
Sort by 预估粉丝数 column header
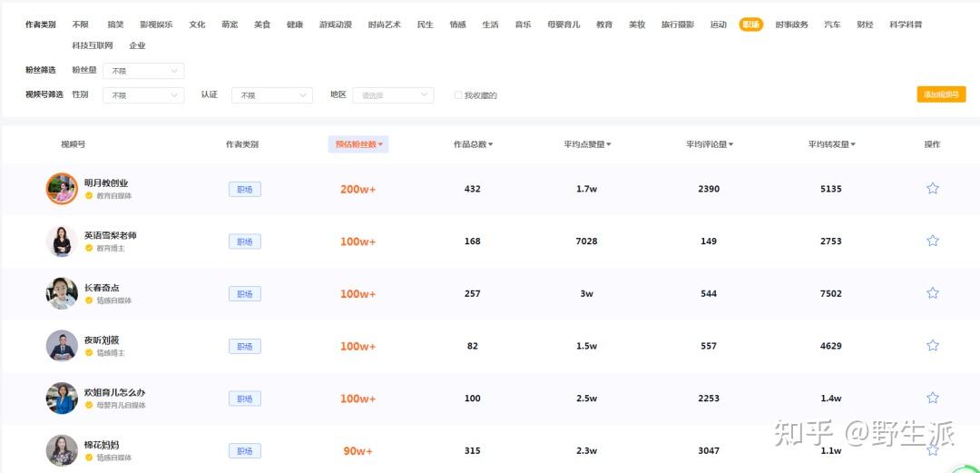point(358,144)
